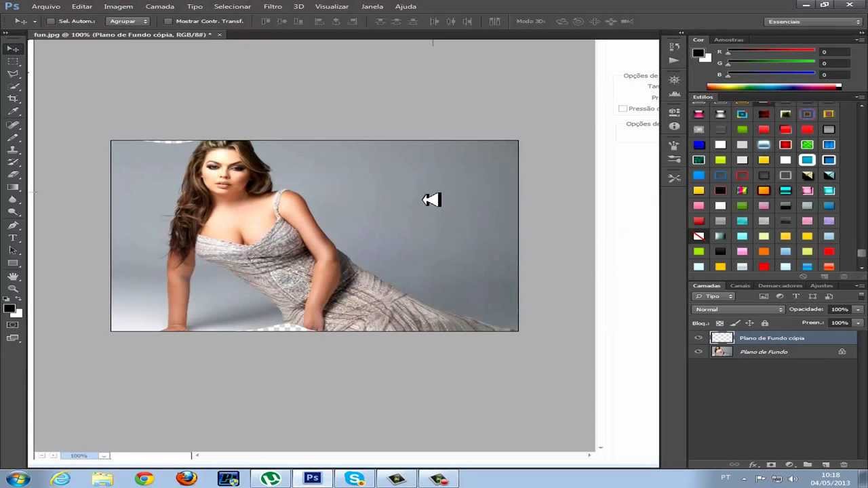The height and width of the screenshot is (488, 868).
Task: Add a layer mask
Action: (x=771, y=465)
